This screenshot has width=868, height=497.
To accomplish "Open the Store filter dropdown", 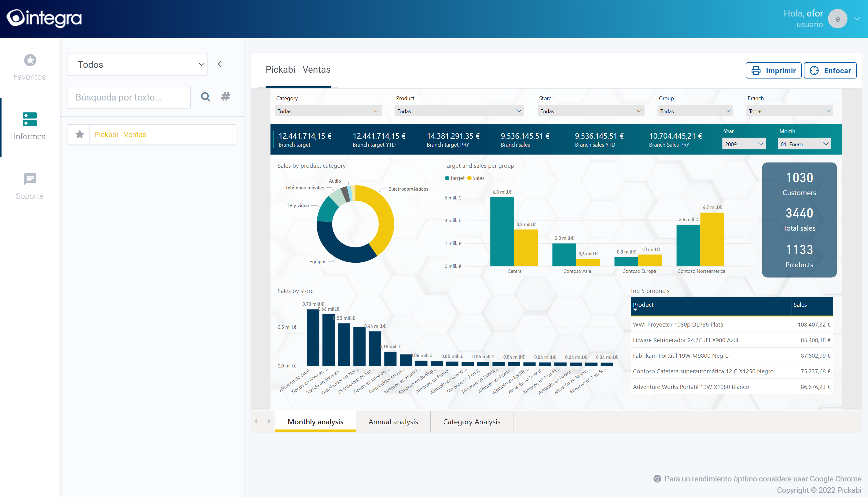I will [x=591, y=111].
